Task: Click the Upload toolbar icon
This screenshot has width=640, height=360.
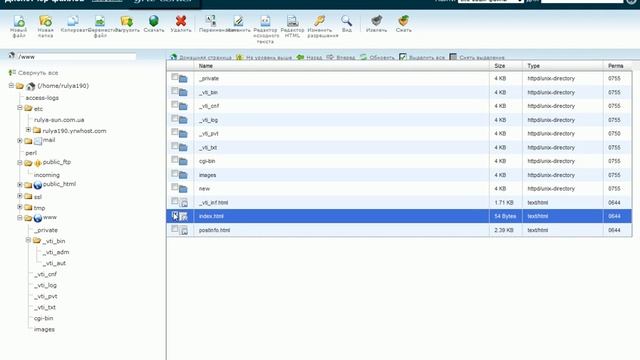Action: click(127, 21)
